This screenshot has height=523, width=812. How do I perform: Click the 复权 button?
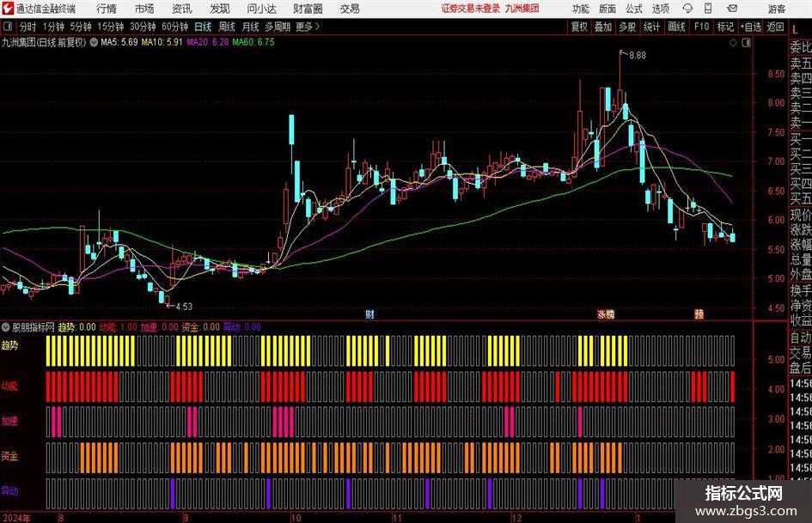[579, 27]
